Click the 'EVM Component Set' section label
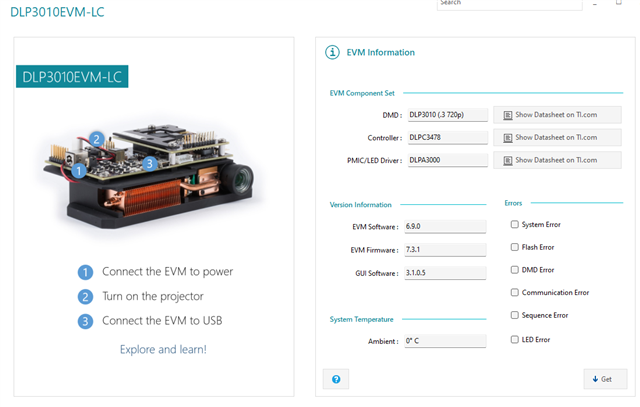Viewport: 640px width, 407px height. pos(362,93)
